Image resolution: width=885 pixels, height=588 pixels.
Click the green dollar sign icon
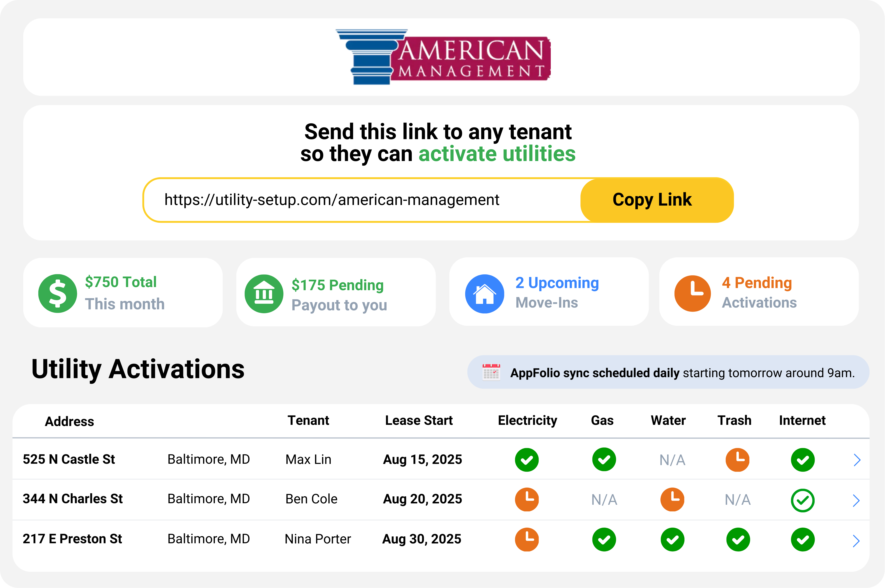[x=57, y=293]
